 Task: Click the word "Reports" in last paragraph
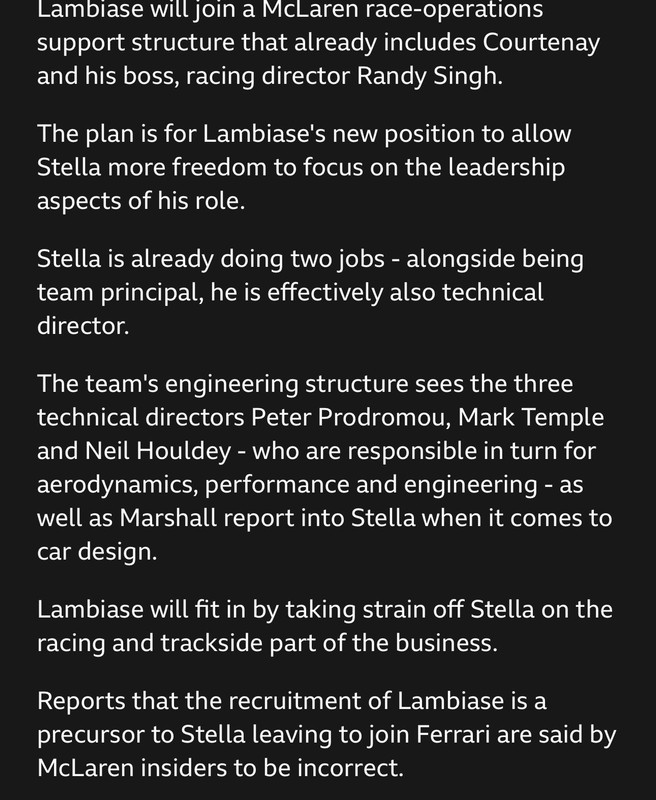coord(82,701)
